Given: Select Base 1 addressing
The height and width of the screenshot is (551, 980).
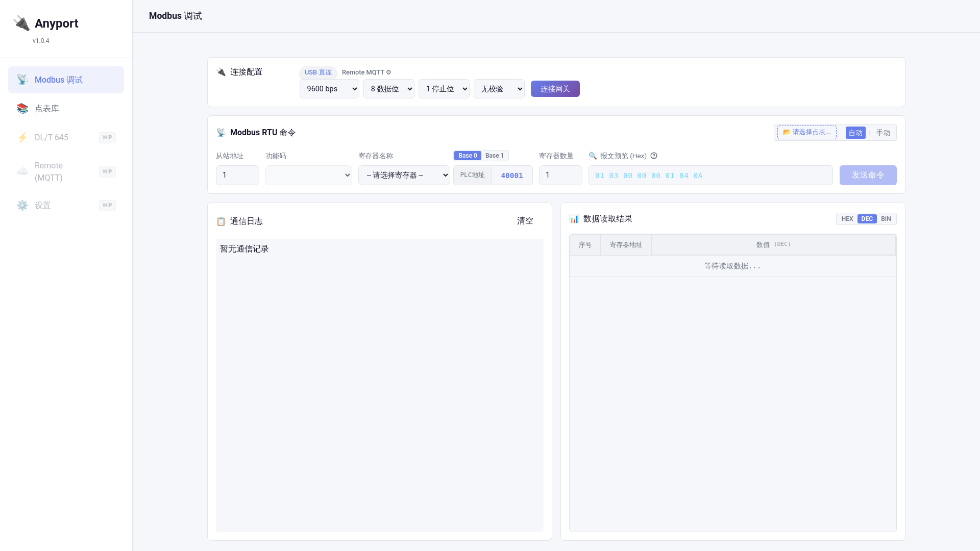Looking at the screenshot, I should tap(494, 156).
